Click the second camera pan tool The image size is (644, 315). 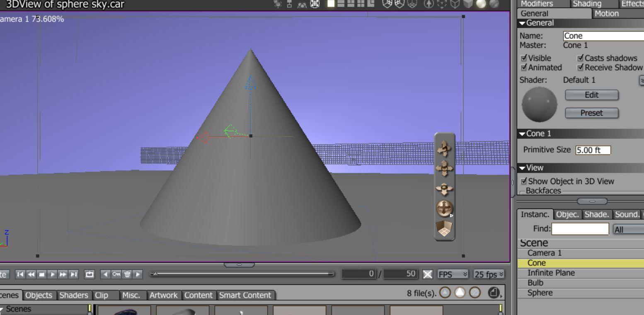(445, 168)
